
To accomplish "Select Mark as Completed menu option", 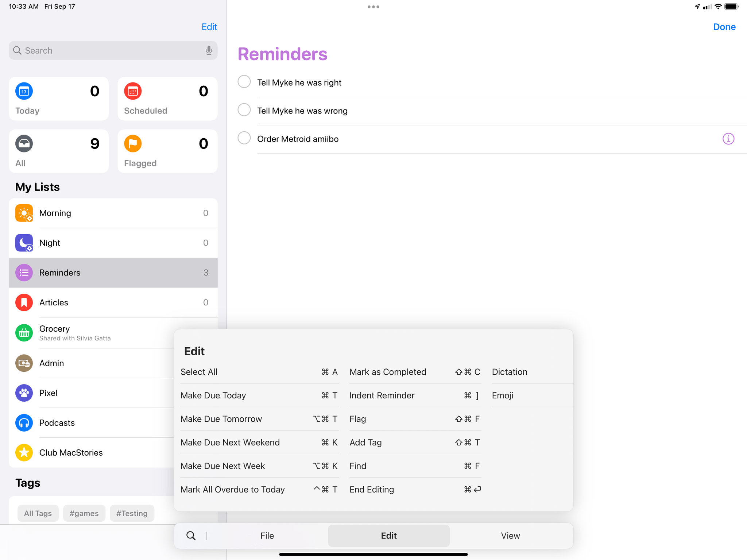I will (388, 372).
